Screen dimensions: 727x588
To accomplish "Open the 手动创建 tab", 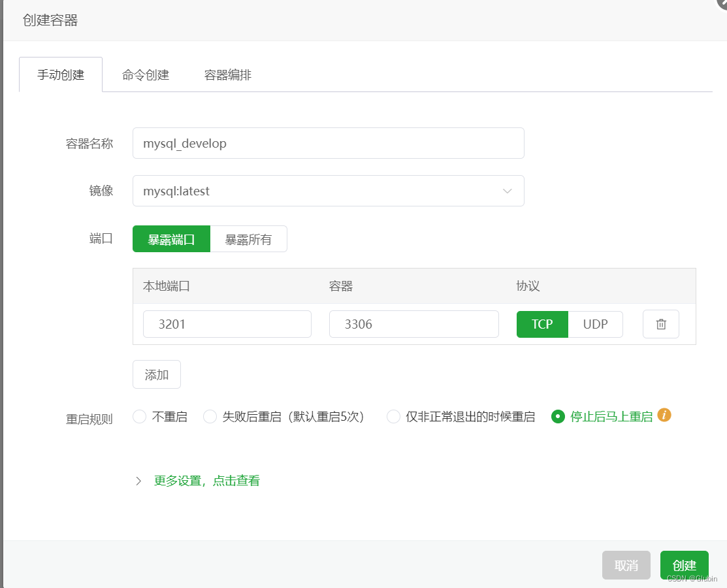I will [61, 74].
